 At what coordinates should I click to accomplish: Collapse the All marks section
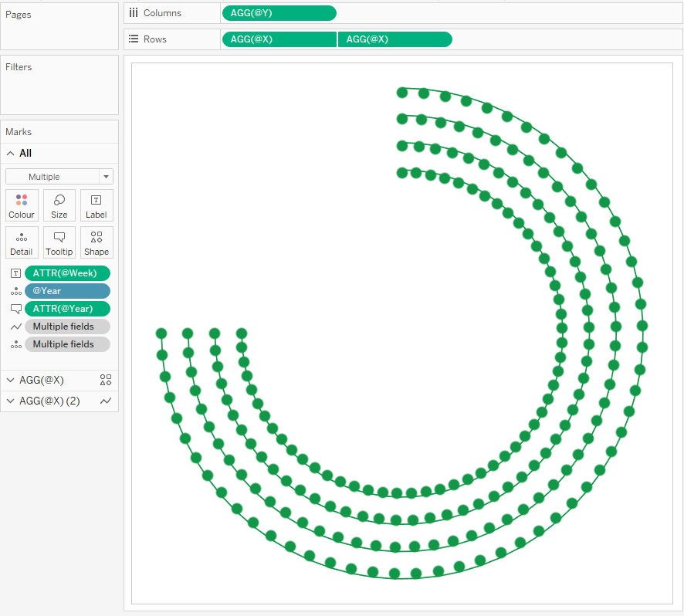point(11,154)
